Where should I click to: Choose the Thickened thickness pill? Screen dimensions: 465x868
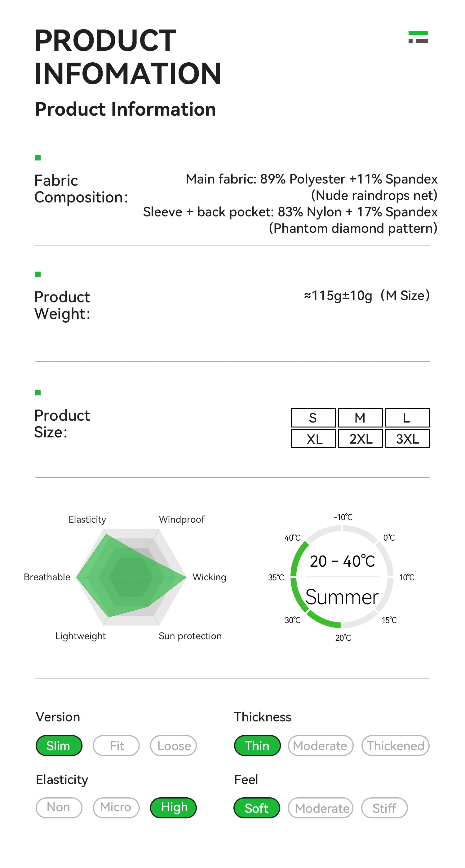[395, 746]
